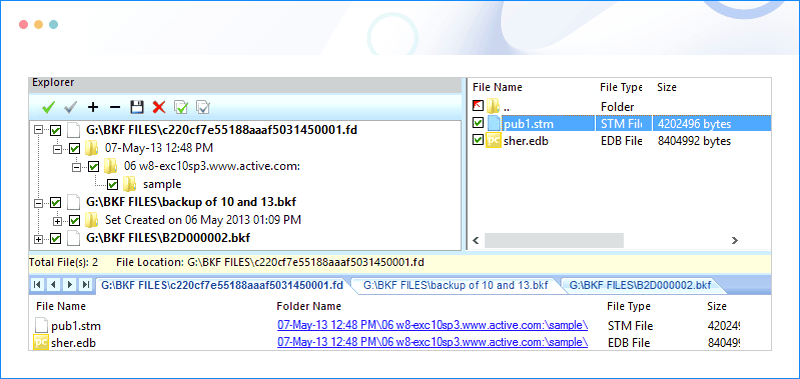Image resolution: width=800 pixels, height=379 pixels.
Task: Go to the next tab with the arrow
Action: pos(69,285)
